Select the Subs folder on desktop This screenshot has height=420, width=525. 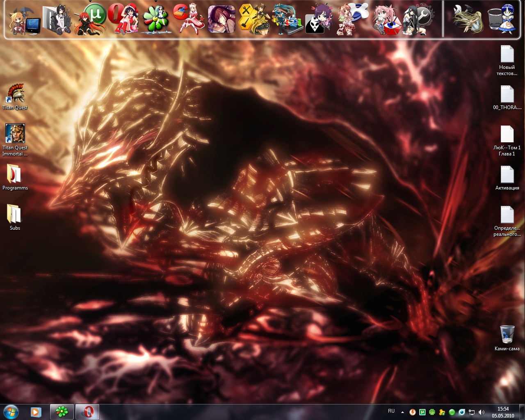point(15,217)
